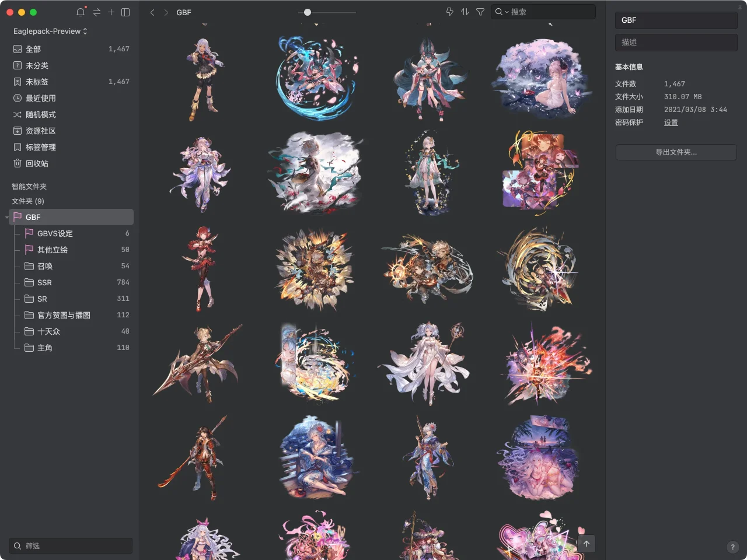Image resolution: width=747 pixels, height=560 pixels.
Task: Click the switch library arrows icon
Action: (97, 12)
